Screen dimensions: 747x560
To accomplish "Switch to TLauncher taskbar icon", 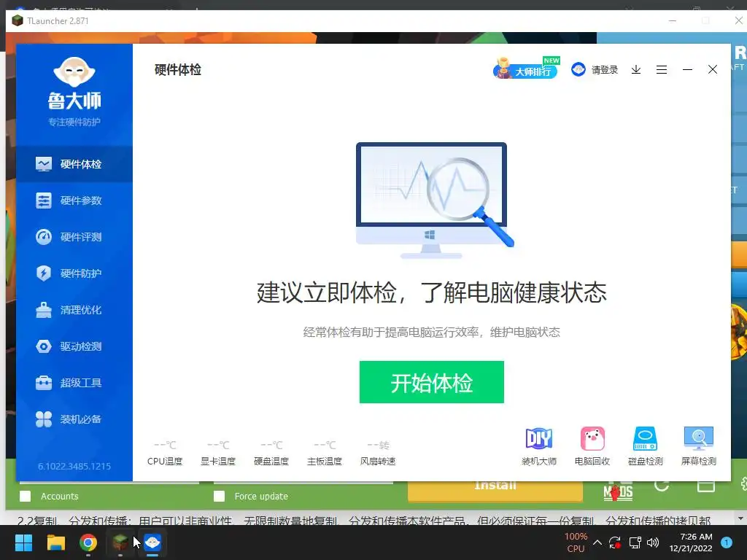I will click(120, 542).
